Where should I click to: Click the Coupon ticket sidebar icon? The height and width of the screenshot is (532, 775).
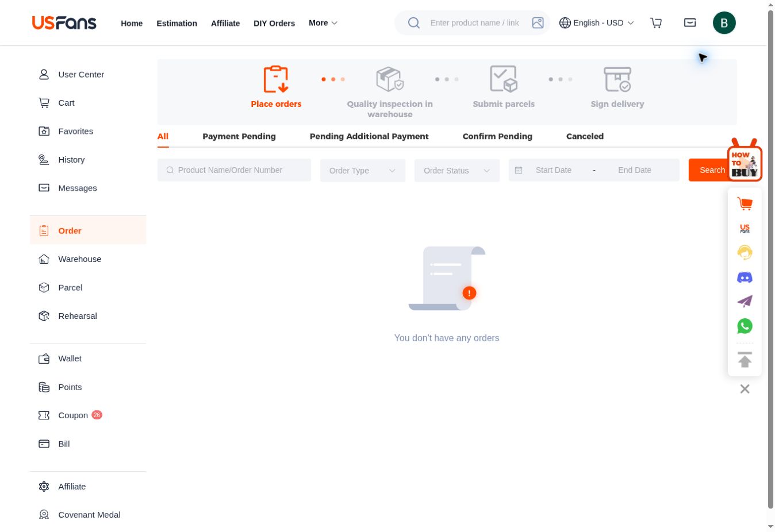(44, 415)
